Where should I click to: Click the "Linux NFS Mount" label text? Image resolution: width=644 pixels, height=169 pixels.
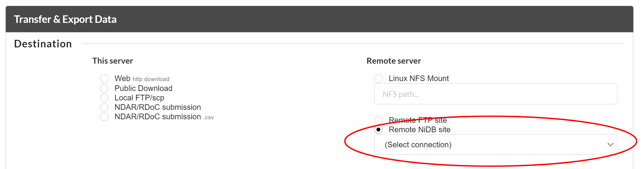pos(419,79)
